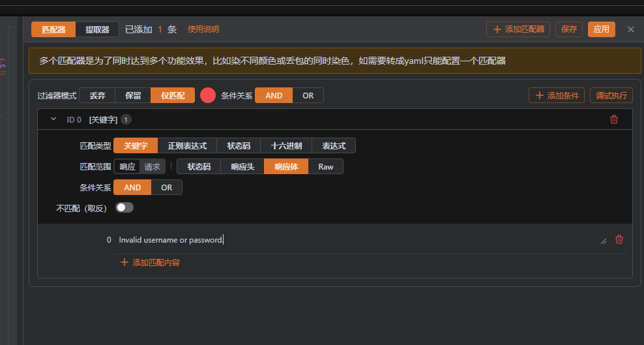Click the 调试执行 button

point(611,95)
